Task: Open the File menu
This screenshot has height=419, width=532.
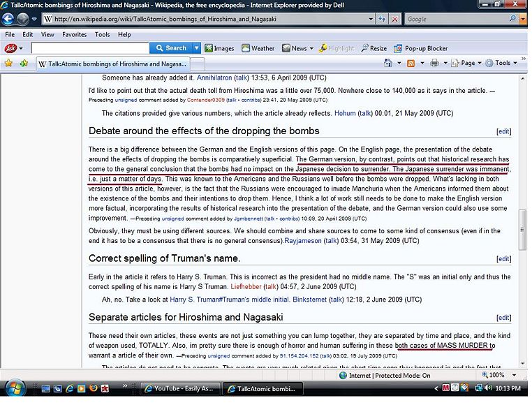Action: pyautogui.click(x=10, y=35)
